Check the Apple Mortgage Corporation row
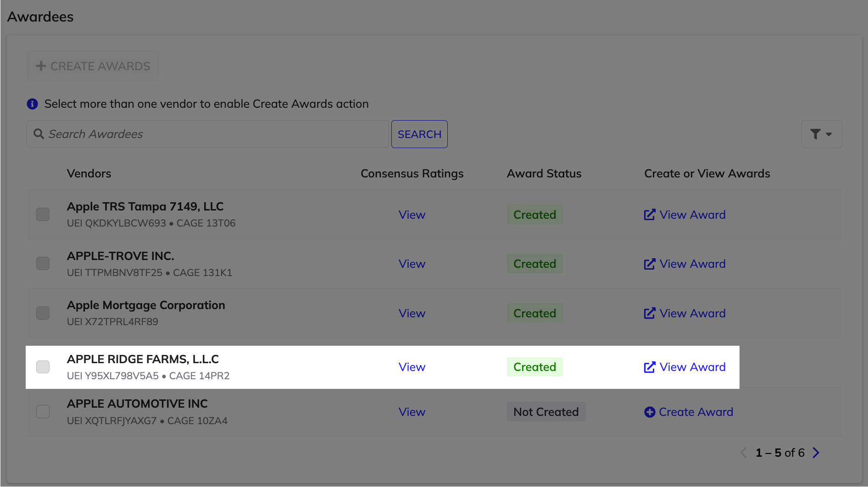This screenshot has width=868, height=487. point(43,313)
